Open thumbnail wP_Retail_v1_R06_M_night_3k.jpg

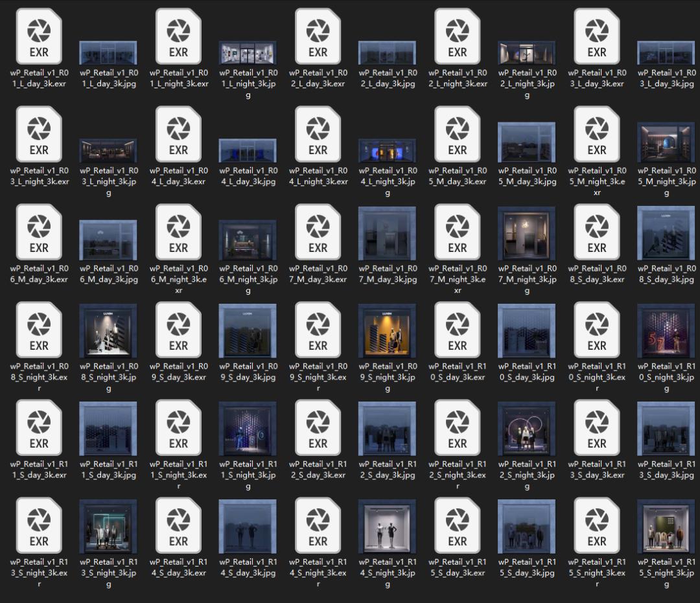[x=248, y=240]
